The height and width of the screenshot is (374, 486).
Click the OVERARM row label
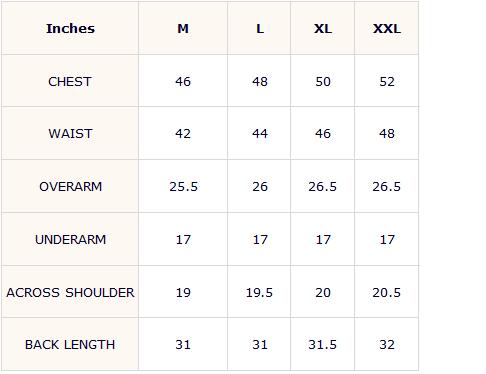[x=70, y=187]
